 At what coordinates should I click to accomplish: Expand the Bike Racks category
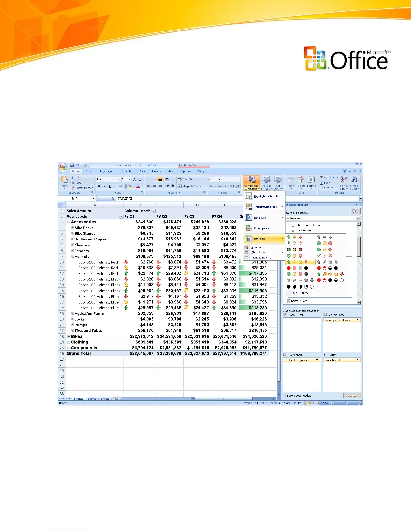73,228
